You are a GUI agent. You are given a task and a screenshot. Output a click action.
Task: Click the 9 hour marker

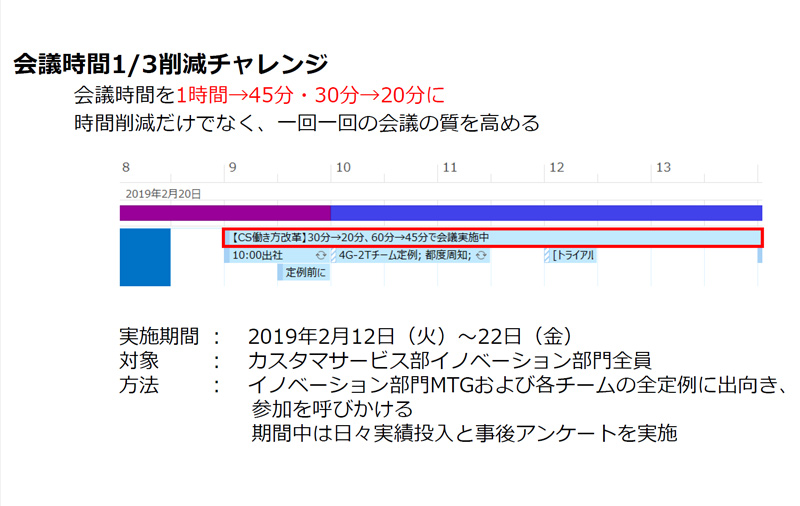pyautogui.click(x=232, y=167)
